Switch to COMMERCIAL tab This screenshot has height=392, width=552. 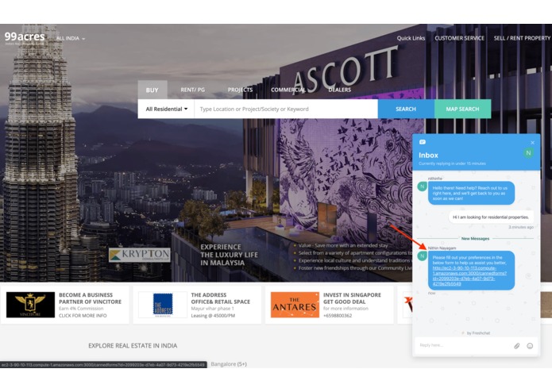288,90
